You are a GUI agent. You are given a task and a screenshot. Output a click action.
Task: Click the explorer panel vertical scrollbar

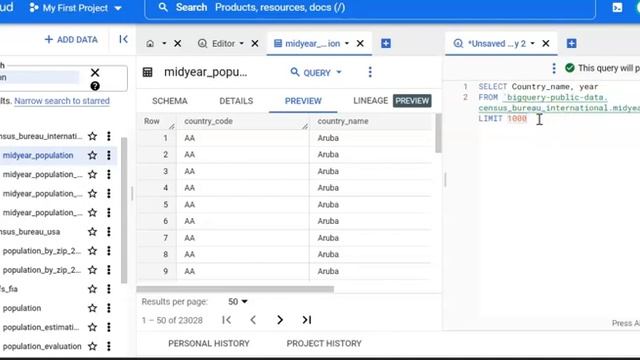click(x=124, y=210)
